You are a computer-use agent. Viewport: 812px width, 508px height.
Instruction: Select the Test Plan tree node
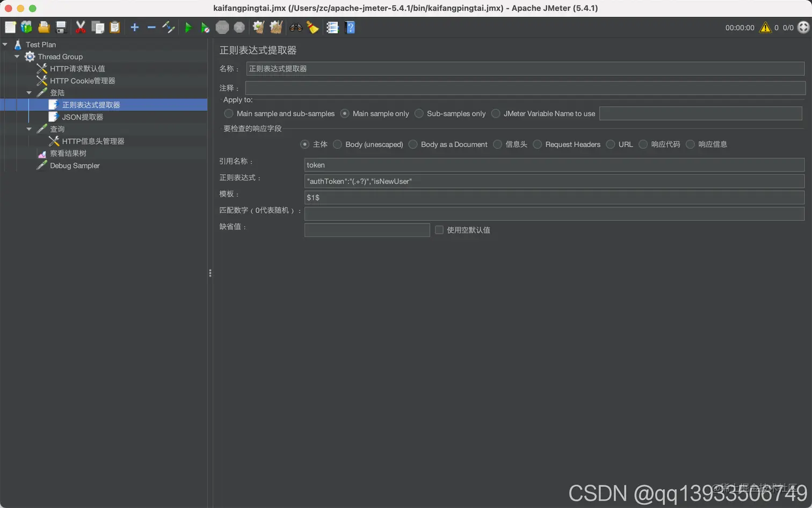[41, 45]
